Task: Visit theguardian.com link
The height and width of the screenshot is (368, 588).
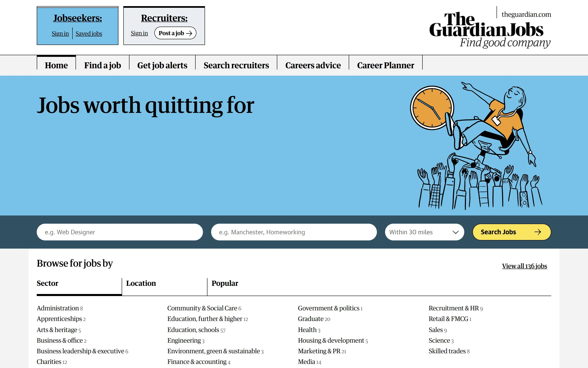Action: tap(526, 14)
